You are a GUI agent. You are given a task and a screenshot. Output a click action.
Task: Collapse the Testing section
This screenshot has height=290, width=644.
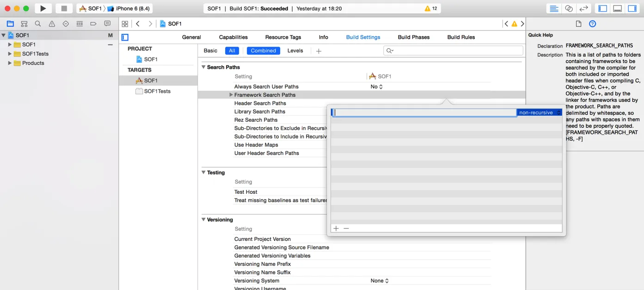click(x=203, y=173)
